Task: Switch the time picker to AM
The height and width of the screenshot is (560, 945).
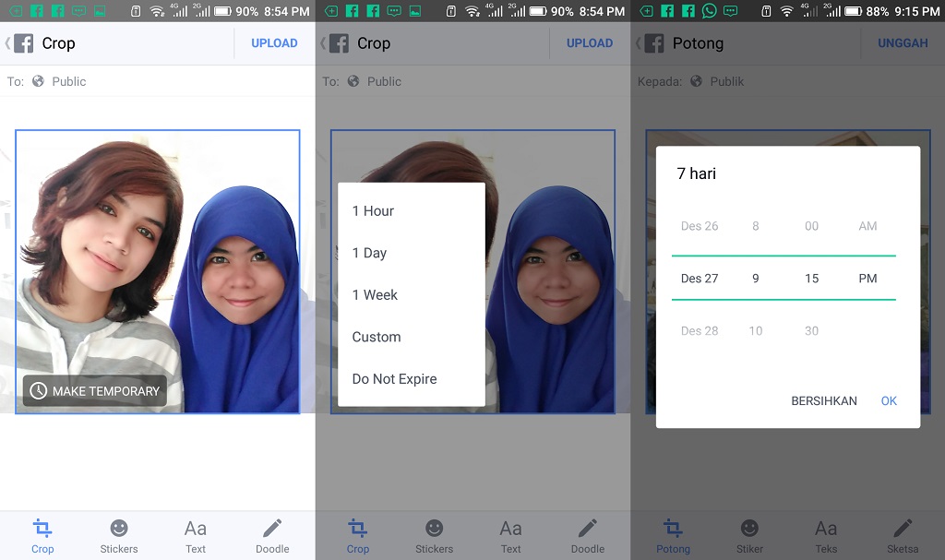Action: tap(867, 226)
